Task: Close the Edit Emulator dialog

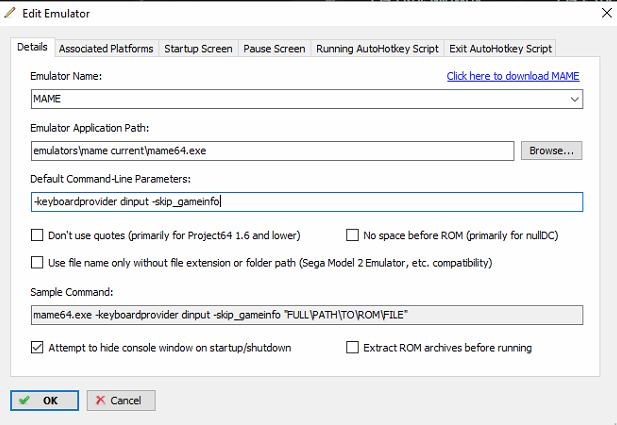Action: [x=606, y=13]
